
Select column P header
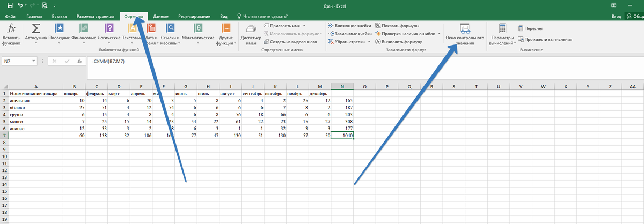click(x=386, y=86)
